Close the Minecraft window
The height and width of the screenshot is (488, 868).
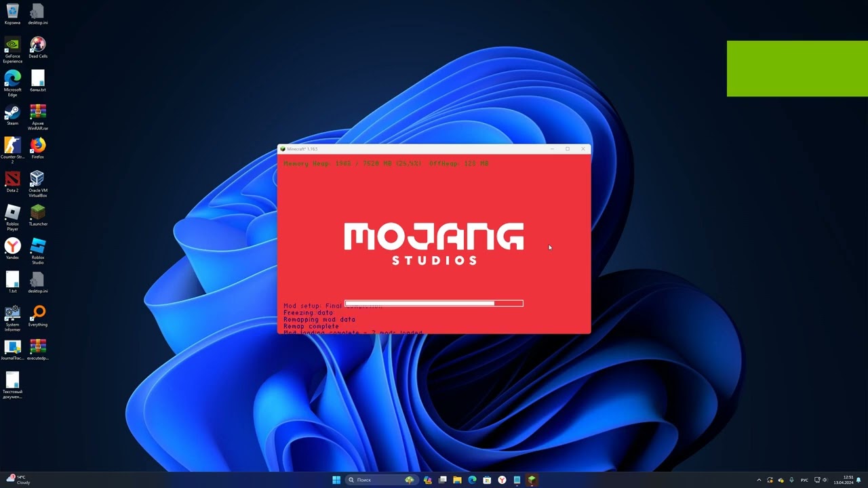pos(583,149)
